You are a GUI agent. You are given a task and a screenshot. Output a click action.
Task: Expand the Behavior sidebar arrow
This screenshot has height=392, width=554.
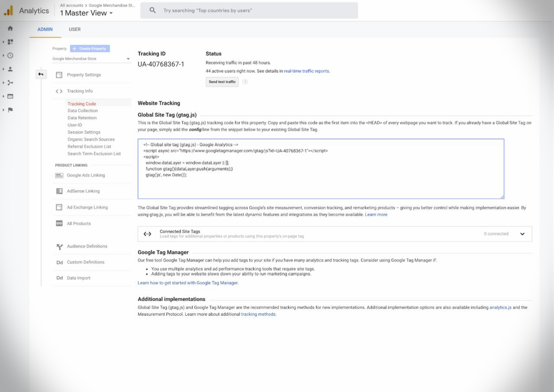pos(3,96)
